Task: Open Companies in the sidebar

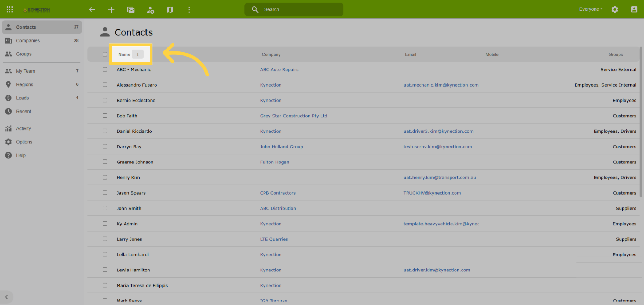Action: [42, 40]
